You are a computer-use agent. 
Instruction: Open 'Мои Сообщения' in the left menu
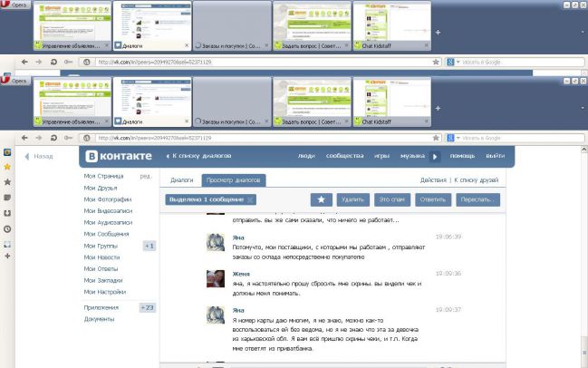(107, 234)
